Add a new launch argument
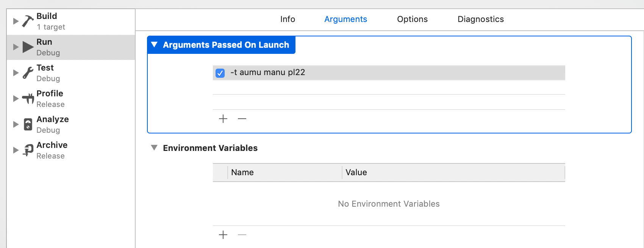Image resolution: width=644 pixels, height=248 pixels. pos(223,119)
